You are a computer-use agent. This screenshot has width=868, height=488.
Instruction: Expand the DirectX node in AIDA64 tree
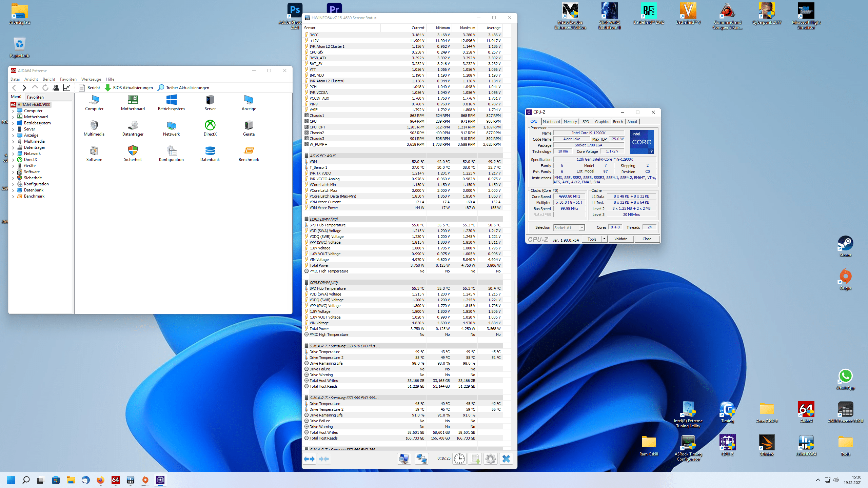pos(13,160)
